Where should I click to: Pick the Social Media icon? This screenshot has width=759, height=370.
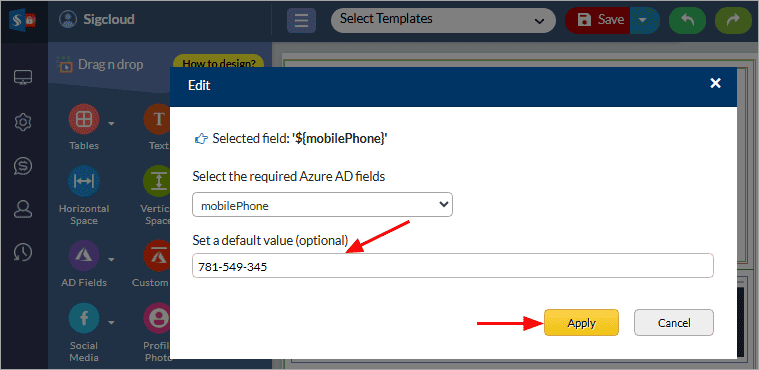click(x=84, y=318)
